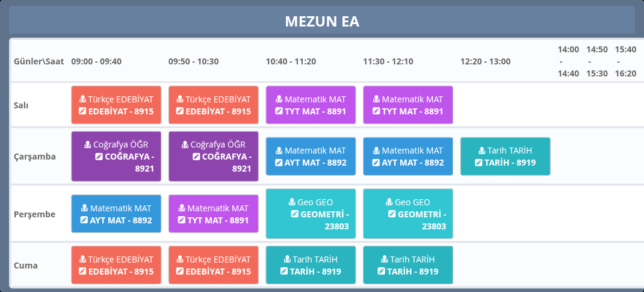Select the Salı 11:30 Matematik MAT card
The height and width of the screenshot is (292, 644).
coord(408,105)
